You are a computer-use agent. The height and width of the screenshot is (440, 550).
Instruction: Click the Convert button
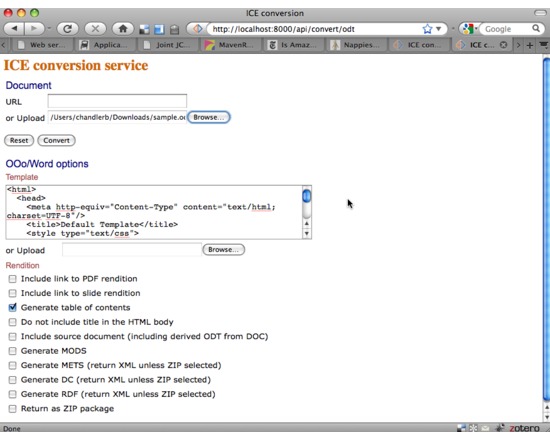tap(56, 140)
